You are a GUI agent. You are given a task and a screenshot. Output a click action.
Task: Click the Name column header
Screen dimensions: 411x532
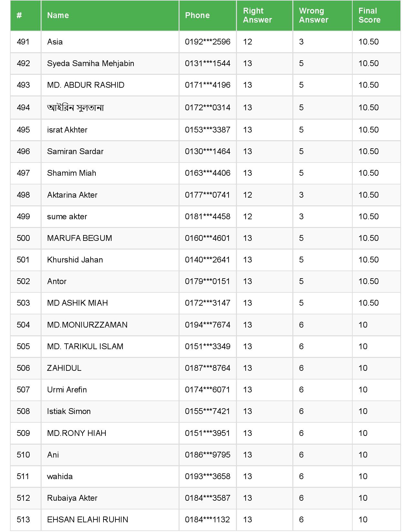pyautogui.click(x=58, y=15)
